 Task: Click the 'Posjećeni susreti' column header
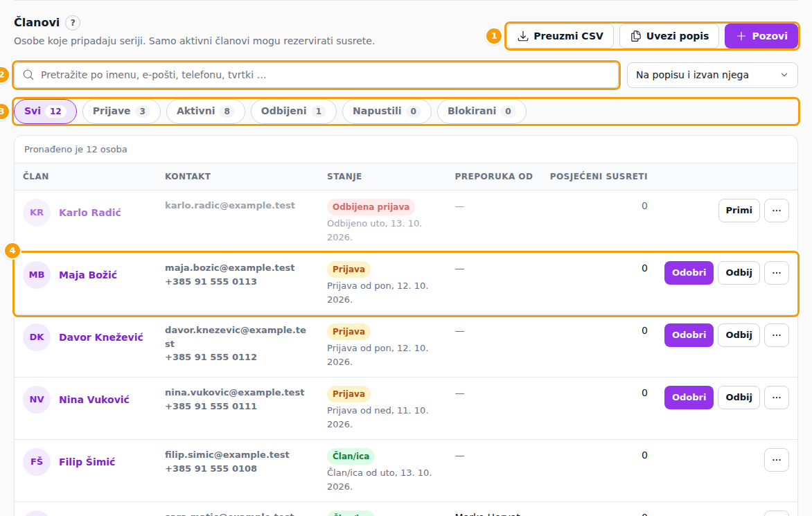599,177
